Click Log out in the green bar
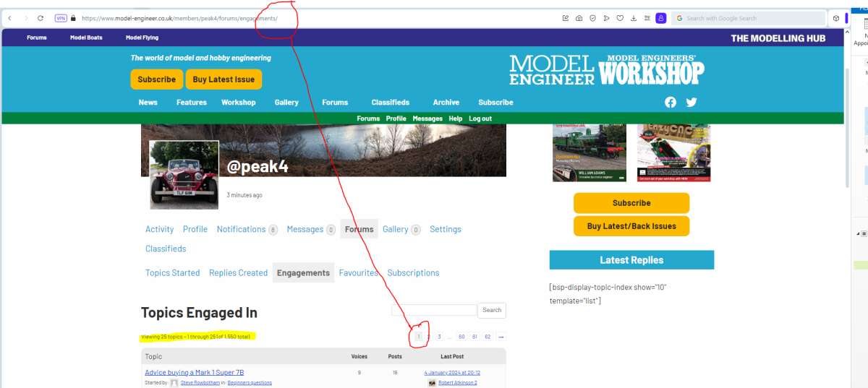 [x=480, y=118]
